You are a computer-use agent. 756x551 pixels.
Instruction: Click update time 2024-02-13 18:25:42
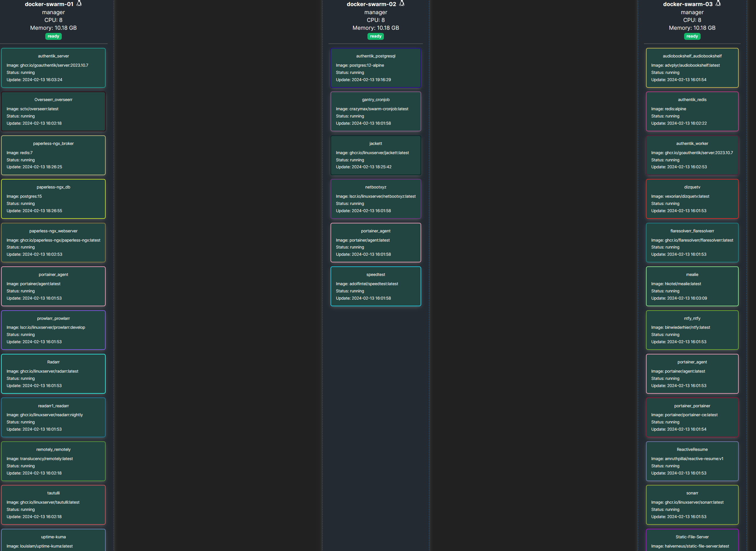point(372,167)
